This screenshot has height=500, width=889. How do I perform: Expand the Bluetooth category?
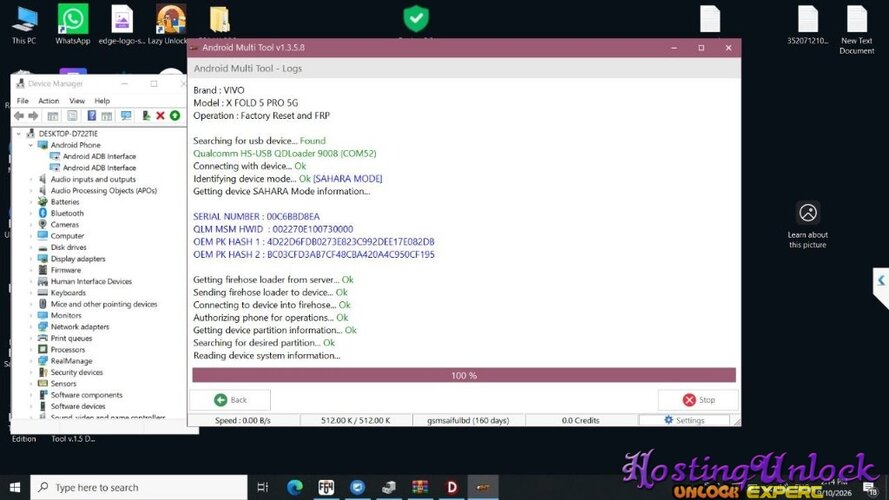(31, 213)
